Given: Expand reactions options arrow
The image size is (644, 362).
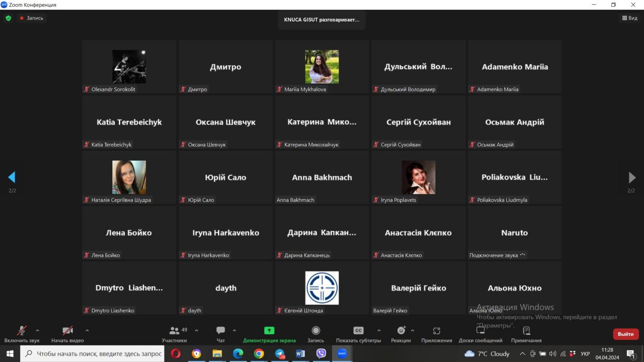Looking at the screenshot, I should click(x=413, y=330).
